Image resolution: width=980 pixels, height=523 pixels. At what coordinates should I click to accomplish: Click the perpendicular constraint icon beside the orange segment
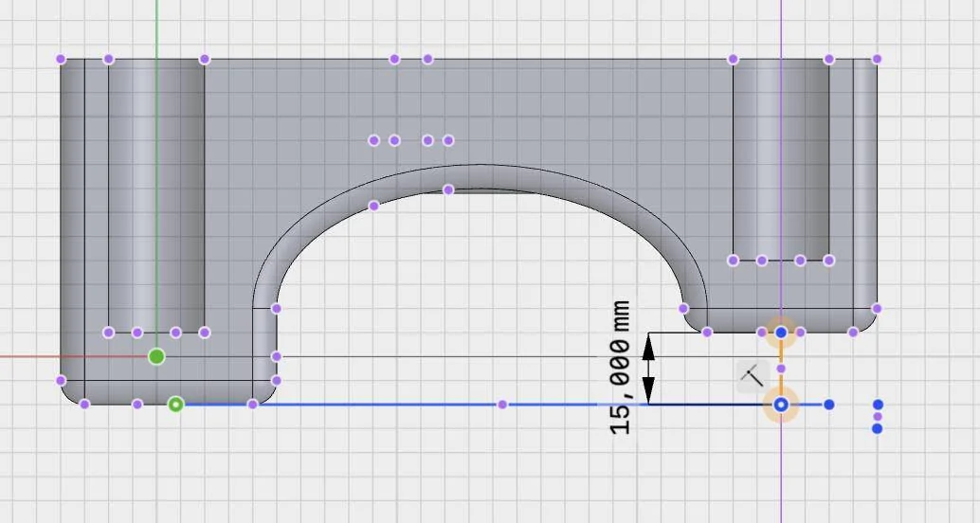[x=751, y=375]
